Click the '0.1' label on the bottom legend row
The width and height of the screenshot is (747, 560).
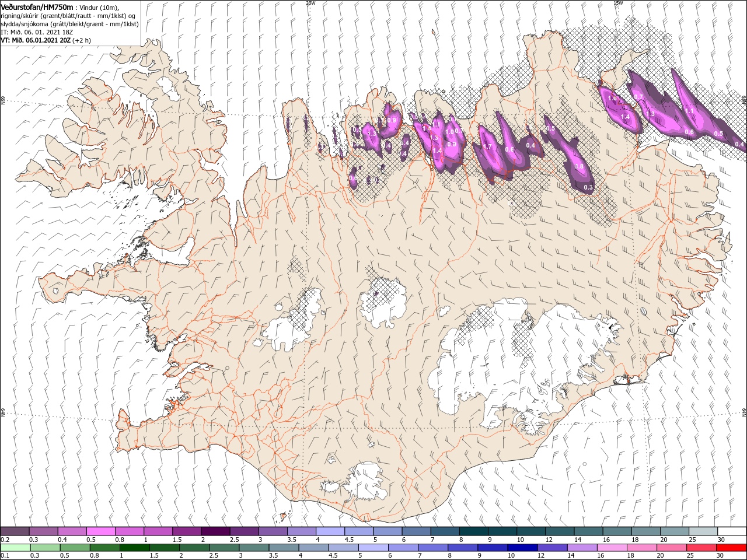point(5,556)
